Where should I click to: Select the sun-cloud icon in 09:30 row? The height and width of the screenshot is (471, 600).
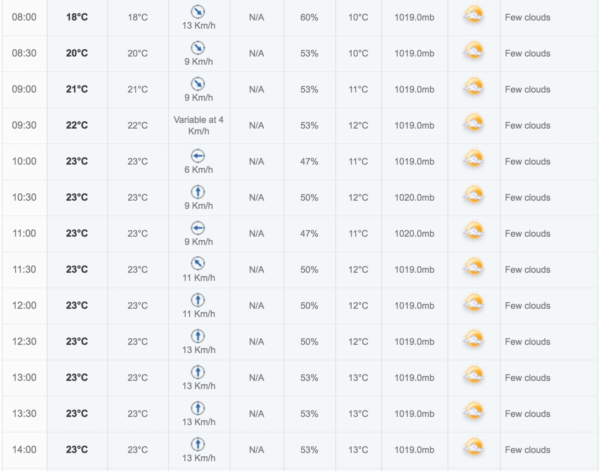point(474,124)
